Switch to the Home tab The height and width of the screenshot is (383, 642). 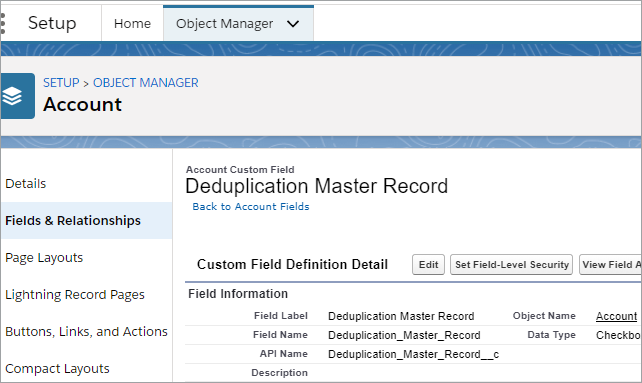pyautogui.click(x=132, y=23)
